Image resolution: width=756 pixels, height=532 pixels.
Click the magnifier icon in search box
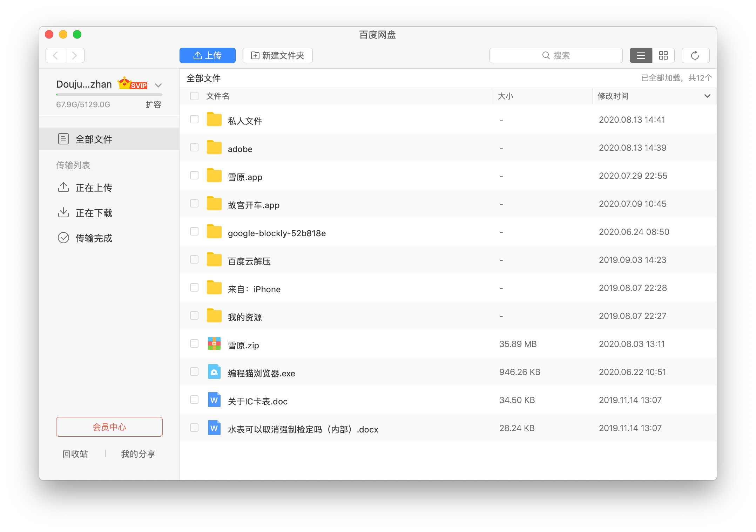pyautogui.click(x=546, y=55)
